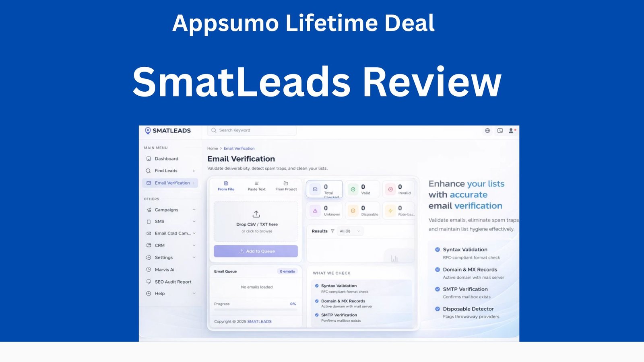Image resolution: width=644 pixels, height=362 pixels.
Task: Expand the Help dropdown chevron
Action: 194,293
